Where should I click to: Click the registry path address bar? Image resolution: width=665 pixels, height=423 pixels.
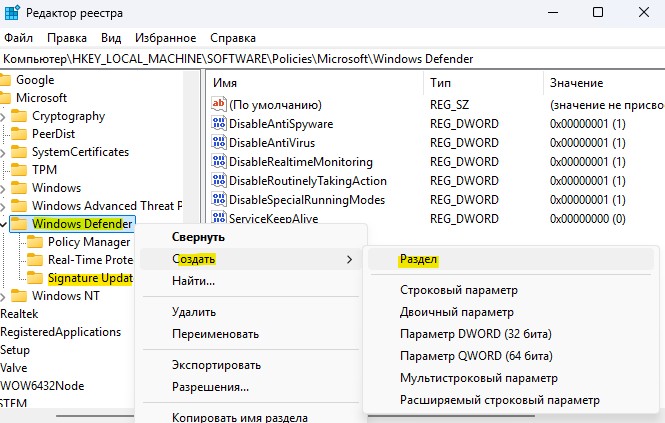(332, 59)
